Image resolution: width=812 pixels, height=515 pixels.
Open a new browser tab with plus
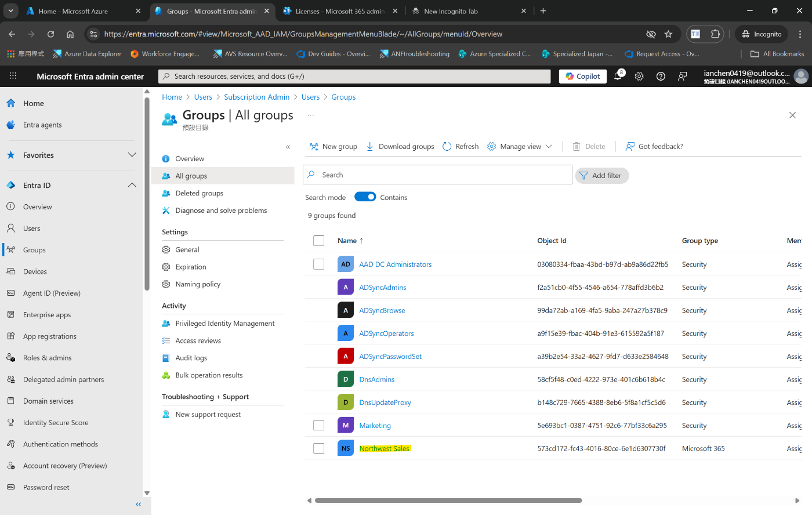click(x=543, y=10)
